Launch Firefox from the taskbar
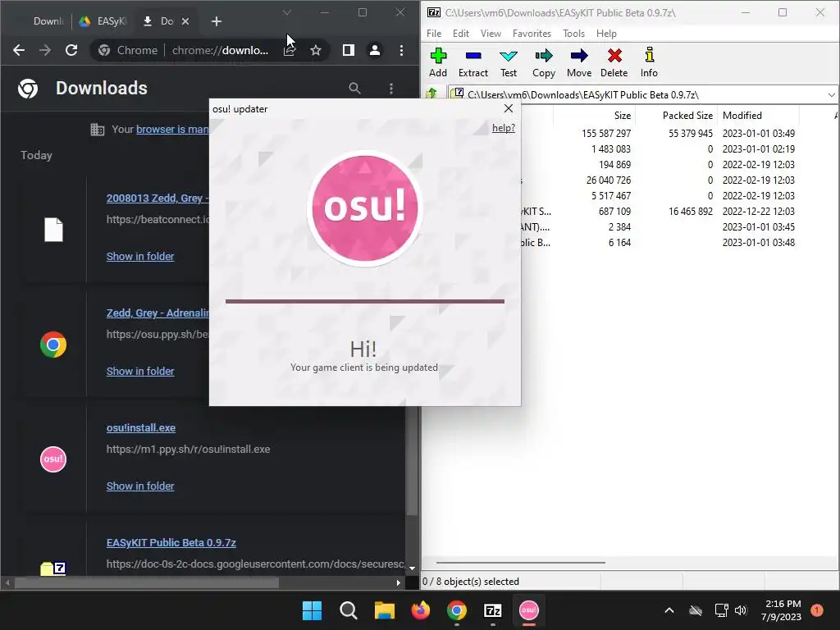This screenshot has width=840, height=630. click(421, 610)
